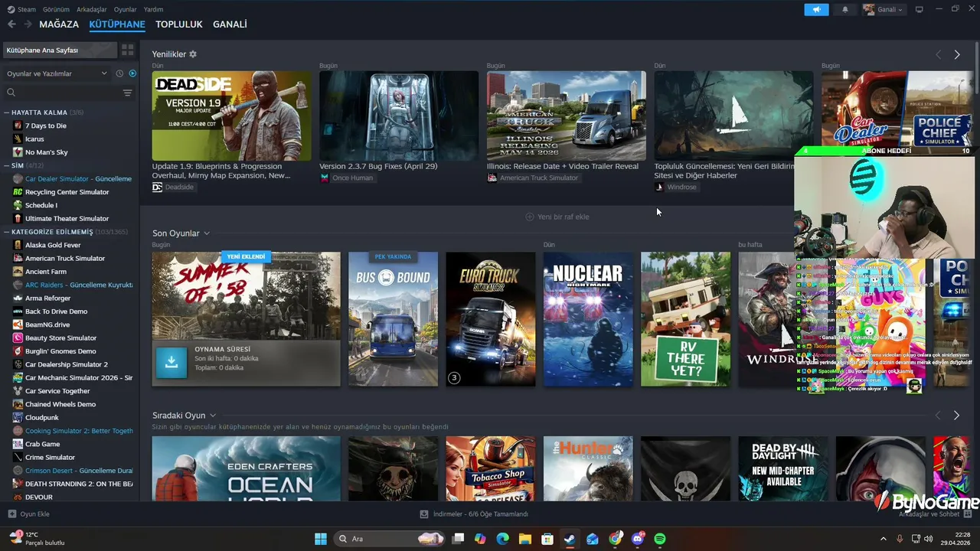Open advanced filter options icon

pos(128,93)
